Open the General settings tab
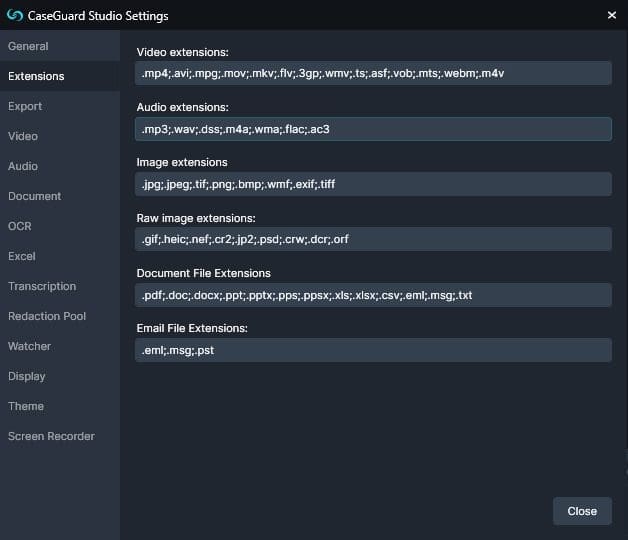The height and width of the screenshot is (540, 628). click(60, 46)
